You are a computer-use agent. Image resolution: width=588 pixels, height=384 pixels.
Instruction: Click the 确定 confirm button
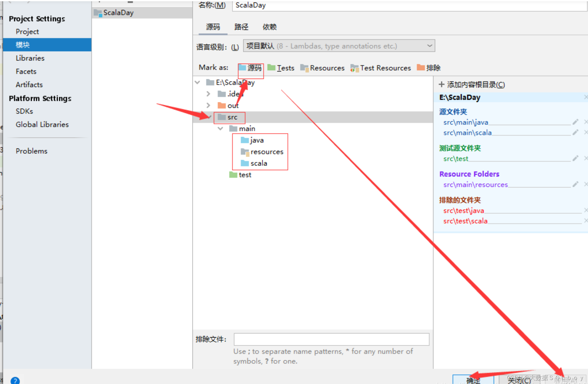click(473, 380)
